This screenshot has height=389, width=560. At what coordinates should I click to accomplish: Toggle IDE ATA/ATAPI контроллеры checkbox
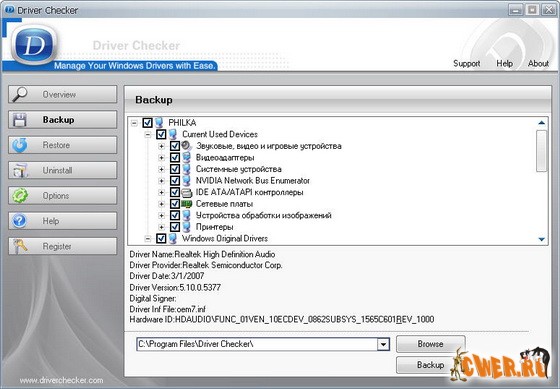pyautogui.click(x=175, y=192)
